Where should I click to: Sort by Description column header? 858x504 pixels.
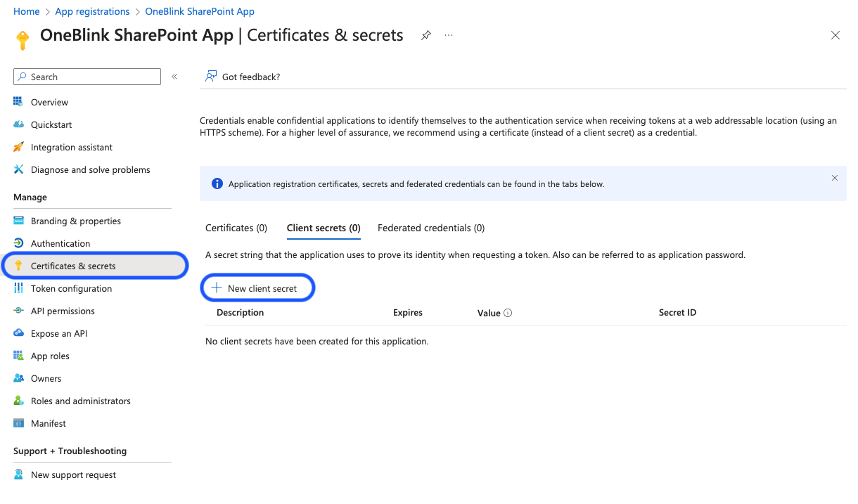tap(240, 312)
